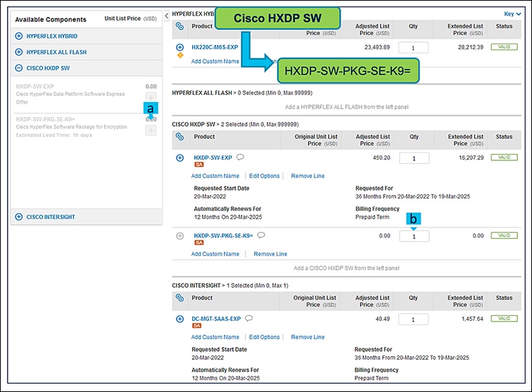Click the 23,493.89 adjusted list price
The image size is (532, 392).
pos(377,47)
